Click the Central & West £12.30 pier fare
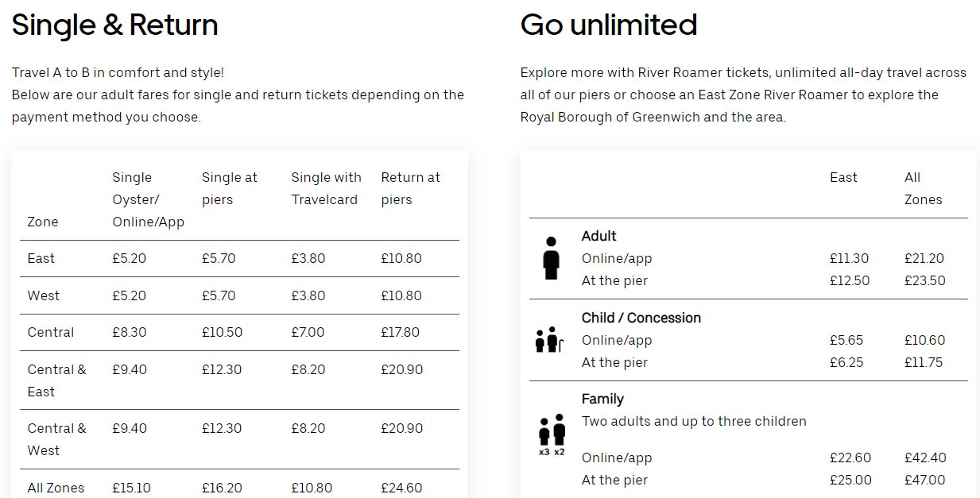The image size is (980, 498). (x=222, y=428)
